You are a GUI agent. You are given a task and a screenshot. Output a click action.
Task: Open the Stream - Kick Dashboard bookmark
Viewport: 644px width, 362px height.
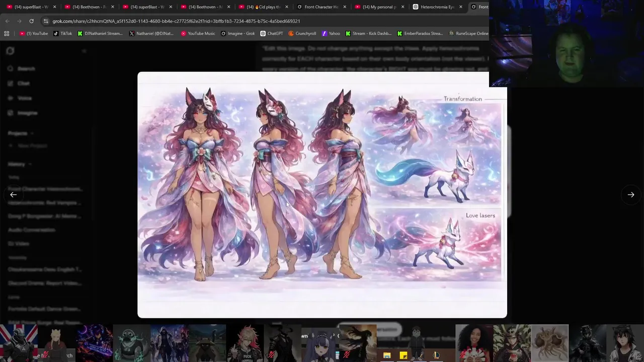tap(368, 34)
